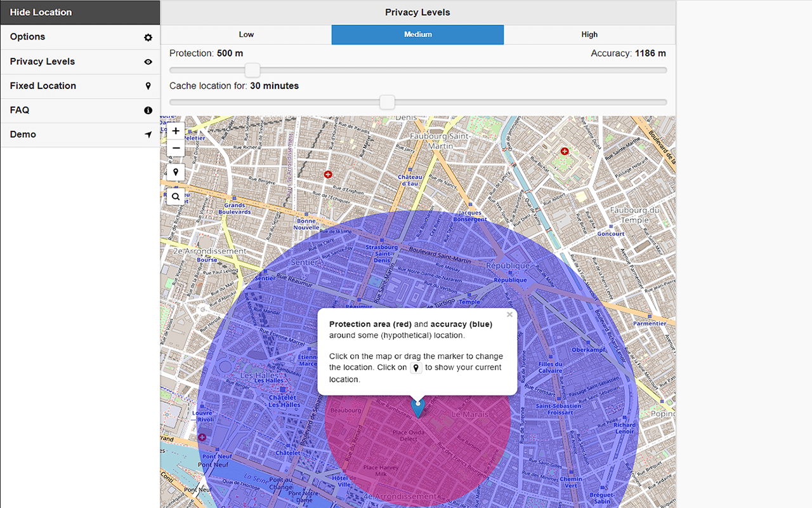The width and height of the screenshot is (812, 508).
Task: Click the pin icon inside the popup text
Action: 416,368
